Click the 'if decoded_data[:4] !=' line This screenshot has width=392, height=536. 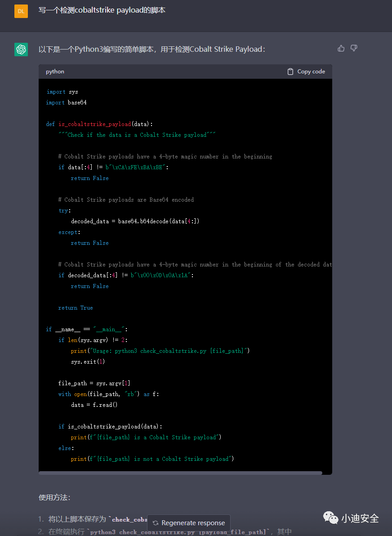[x=126, y=275]
